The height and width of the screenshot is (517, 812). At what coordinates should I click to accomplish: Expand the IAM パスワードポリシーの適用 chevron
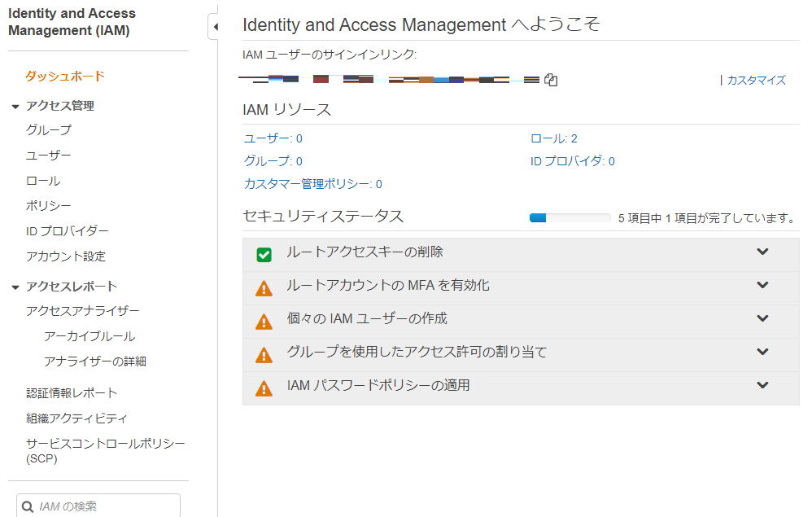point(762,385)
